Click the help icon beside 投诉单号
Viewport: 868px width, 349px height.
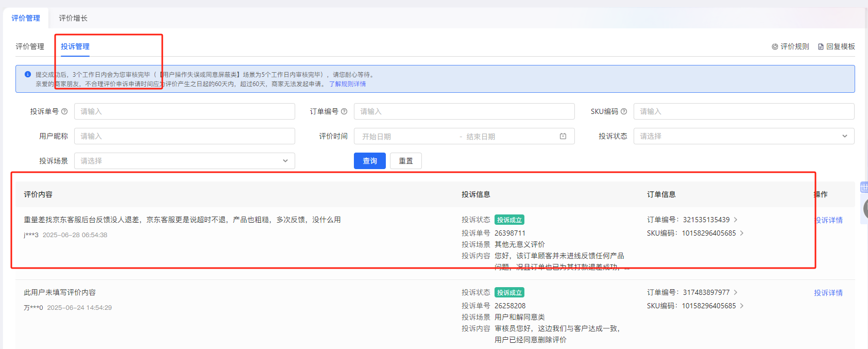coord(64,111)
